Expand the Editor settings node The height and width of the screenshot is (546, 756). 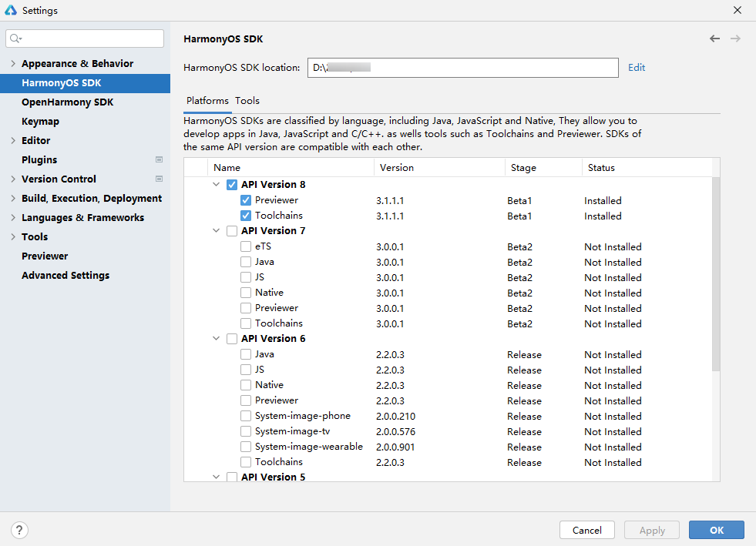[x=13, y=141]
